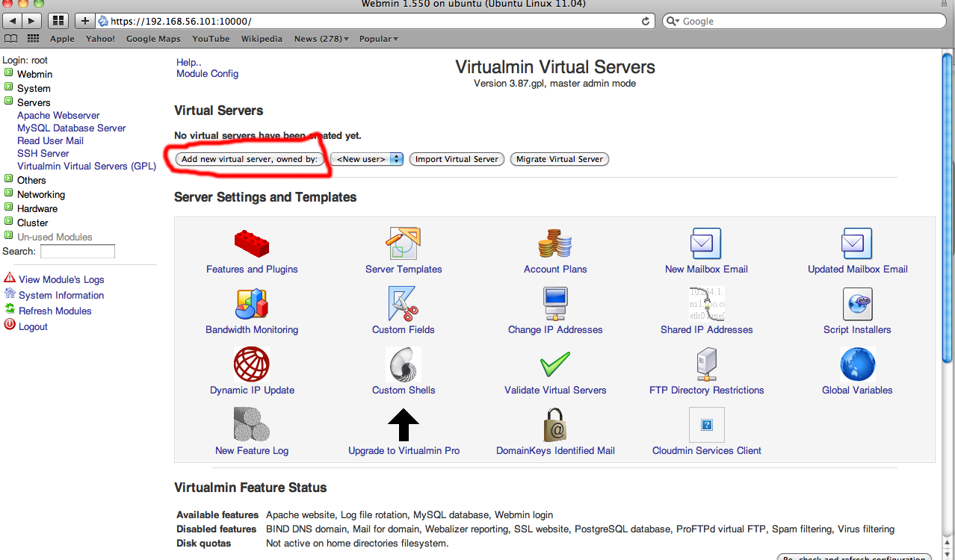The image size is (955, 560).
Task: Click Import Virtual Server button
Action: tap(457, 159)
